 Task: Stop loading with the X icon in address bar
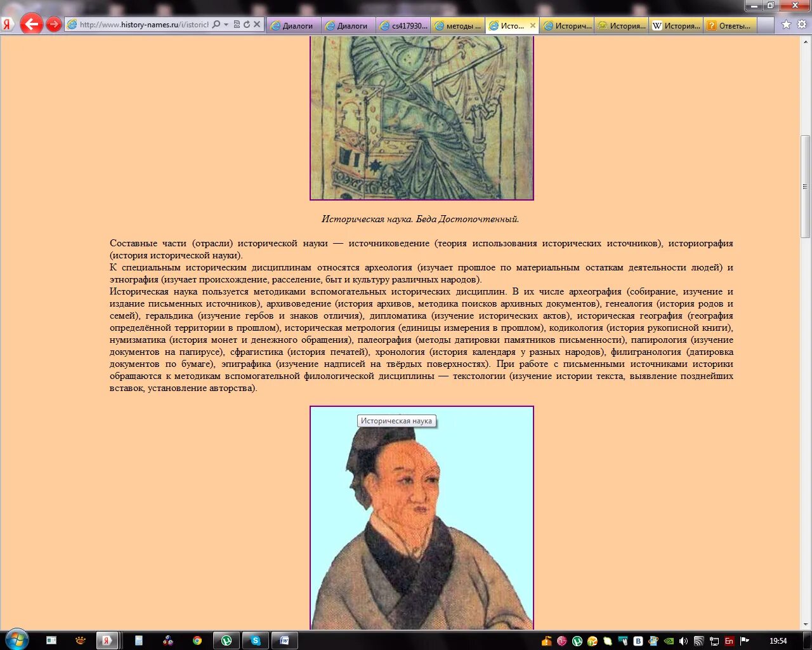[x=257, y=24]
